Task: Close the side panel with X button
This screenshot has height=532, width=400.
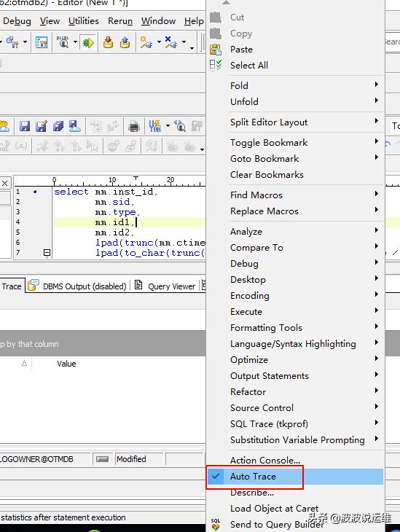Action: (x=5, y=184)
